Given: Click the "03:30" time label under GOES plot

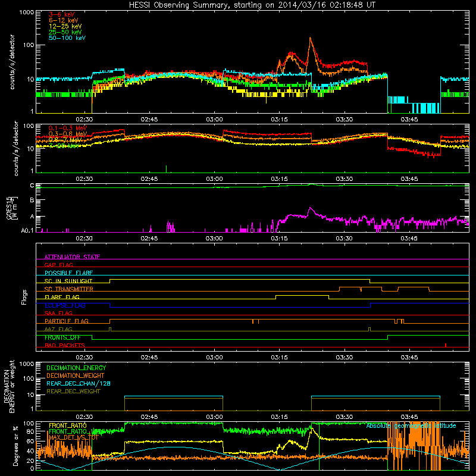Looking at the screenshot, I should click(x=345, y=239).
